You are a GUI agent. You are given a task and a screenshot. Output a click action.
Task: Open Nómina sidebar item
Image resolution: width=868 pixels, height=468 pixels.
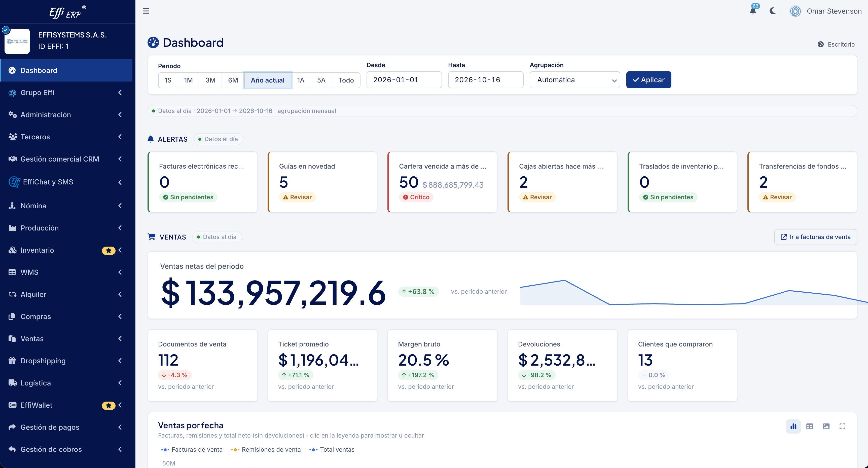point(66,206)
